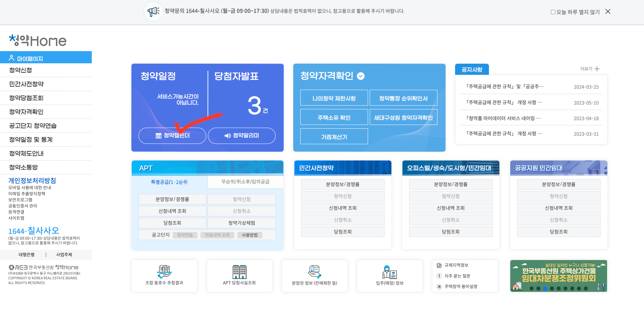Open the 청약Home logo link
The image size is (644, 323).
pos(38,41)
